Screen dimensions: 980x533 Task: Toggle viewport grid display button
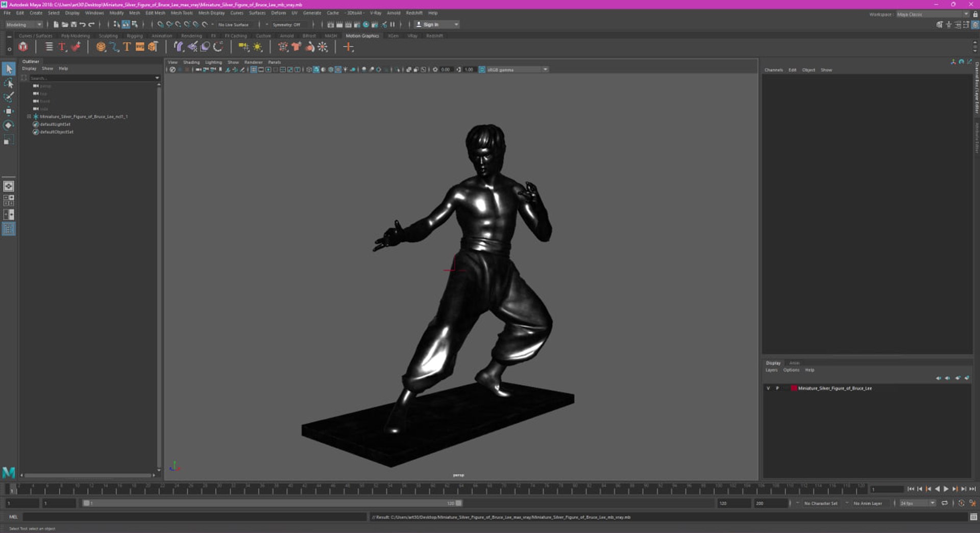click(254, 70)
